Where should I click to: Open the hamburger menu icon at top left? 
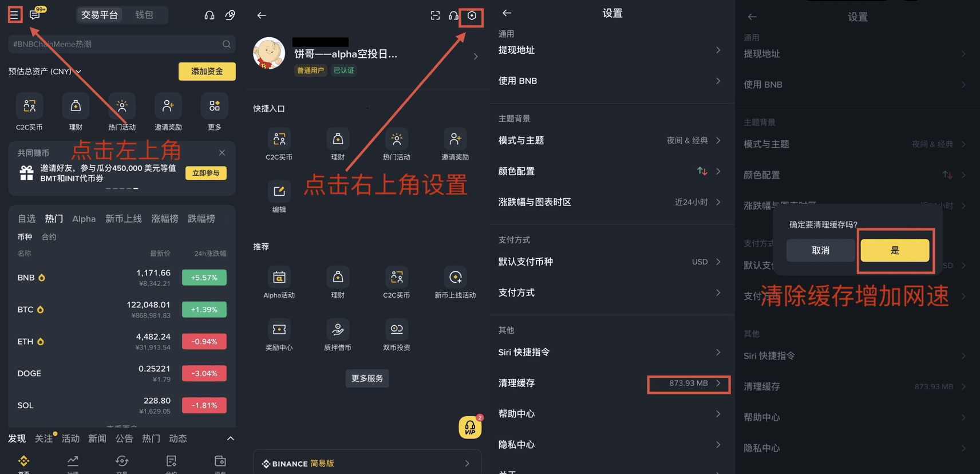click(x=14, y=14)
